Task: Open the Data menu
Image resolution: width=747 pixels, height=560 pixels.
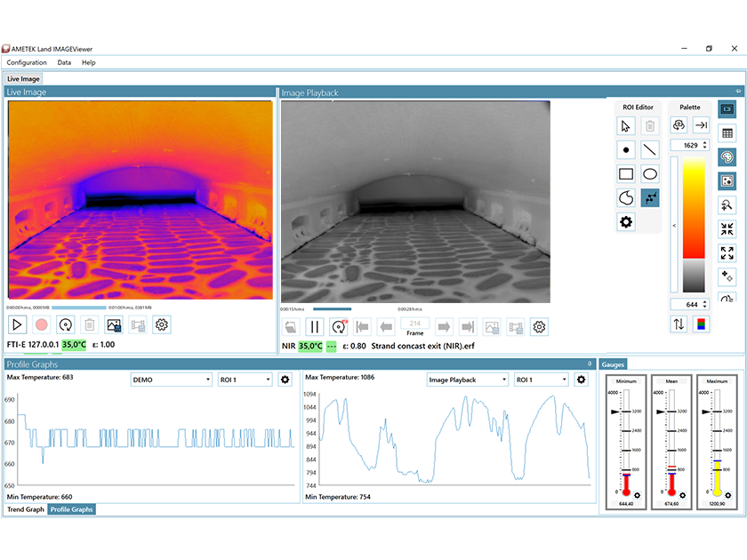Action: pos(63,62)
